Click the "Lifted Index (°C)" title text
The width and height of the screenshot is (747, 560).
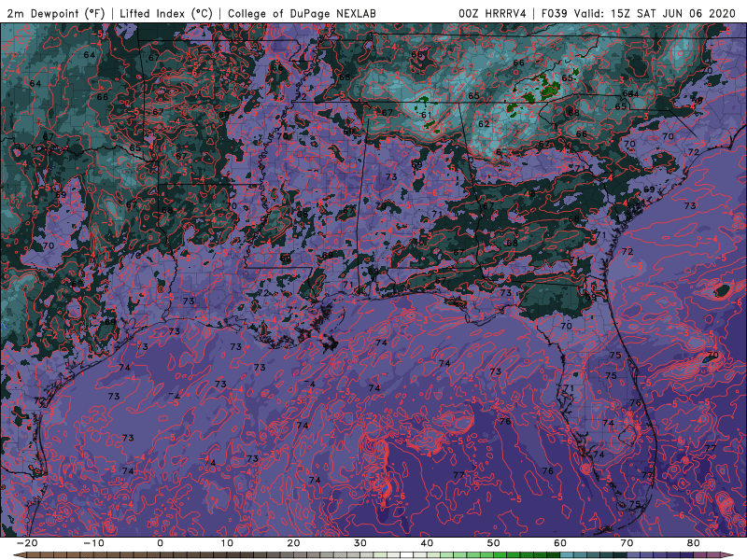coord(166,13)
